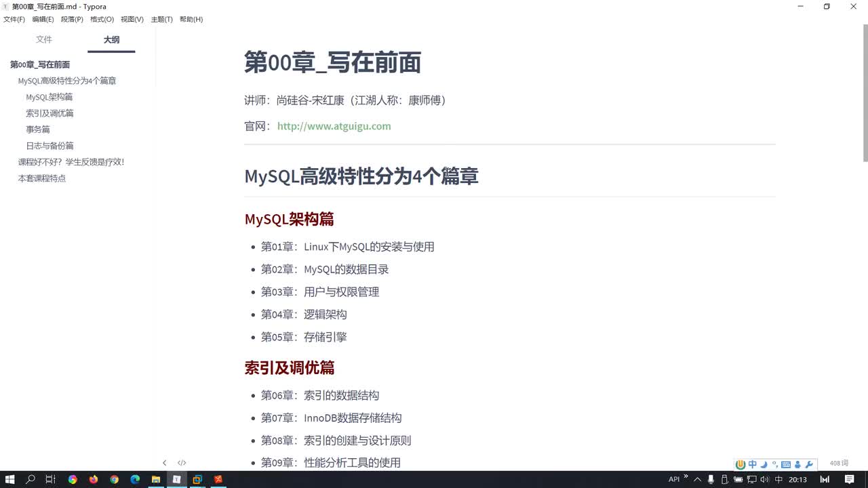This screenshot has height=488, width=868.
Task: Show hidden system tray icons
Action: pyautogui.click(x=697, y=479)
